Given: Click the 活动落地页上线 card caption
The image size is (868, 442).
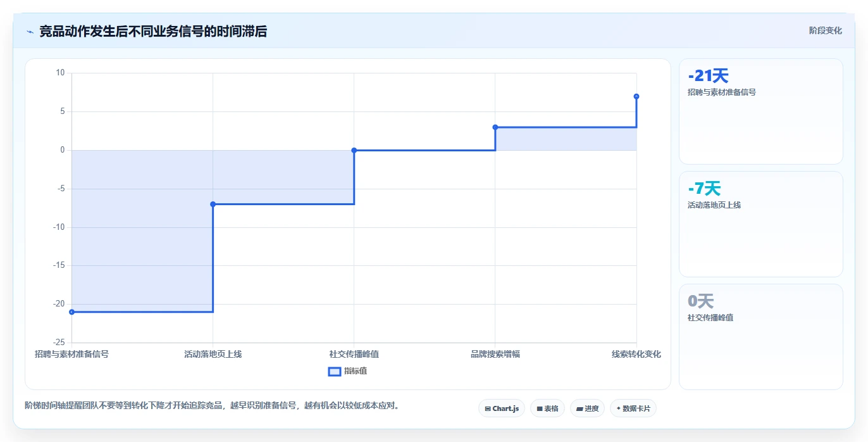Looking at the screenshot, I should (714, 205).
